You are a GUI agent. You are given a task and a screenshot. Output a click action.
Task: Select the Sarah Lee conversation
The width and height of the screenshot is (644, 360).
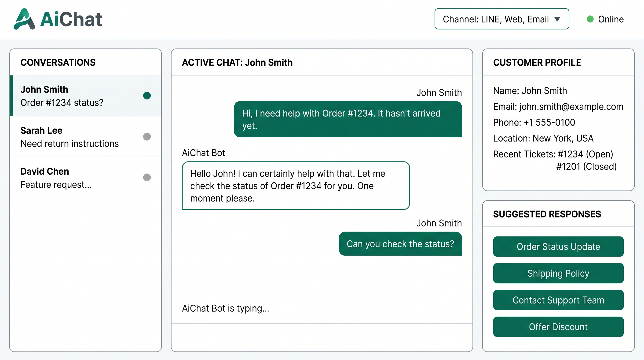(75, 137)
